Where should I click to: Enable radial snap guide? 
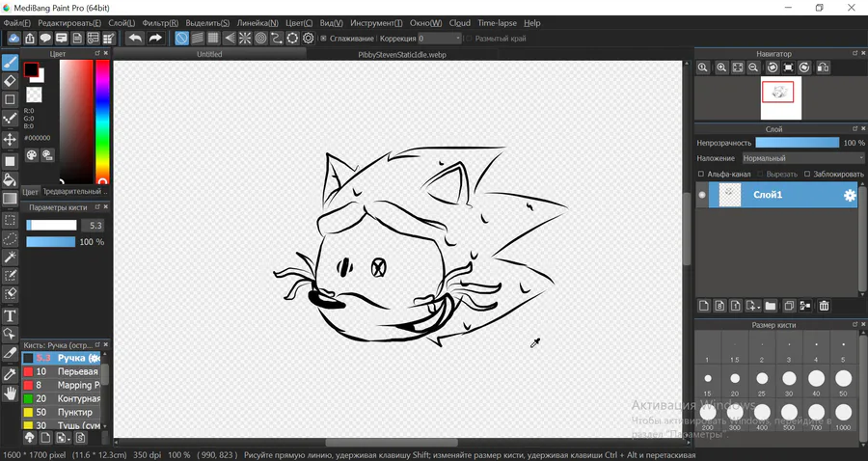click(x=245, y=39)
